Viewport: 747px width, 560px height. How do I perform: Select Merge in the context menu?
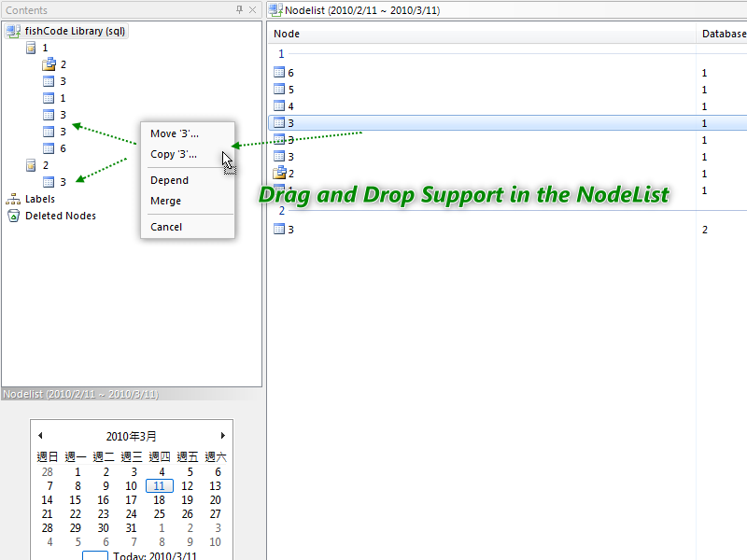pyautogui.click(x=165, y=201)
